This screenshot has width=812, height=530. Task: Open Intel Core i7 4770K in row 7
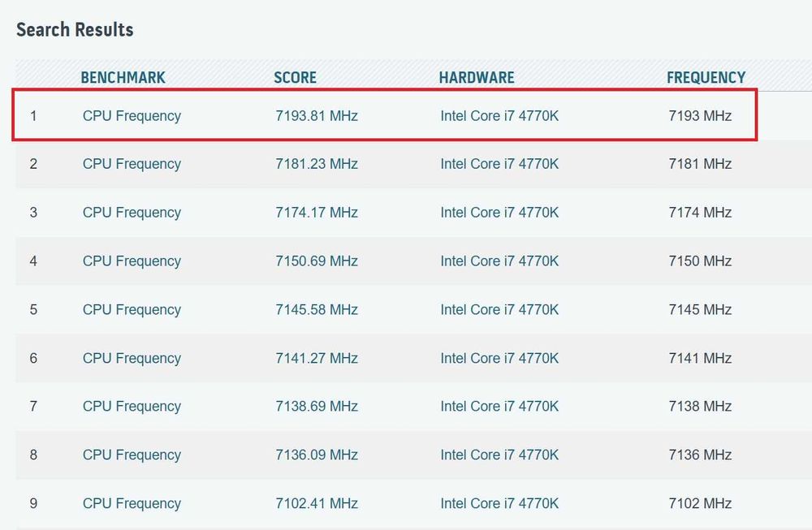[499, 407]
